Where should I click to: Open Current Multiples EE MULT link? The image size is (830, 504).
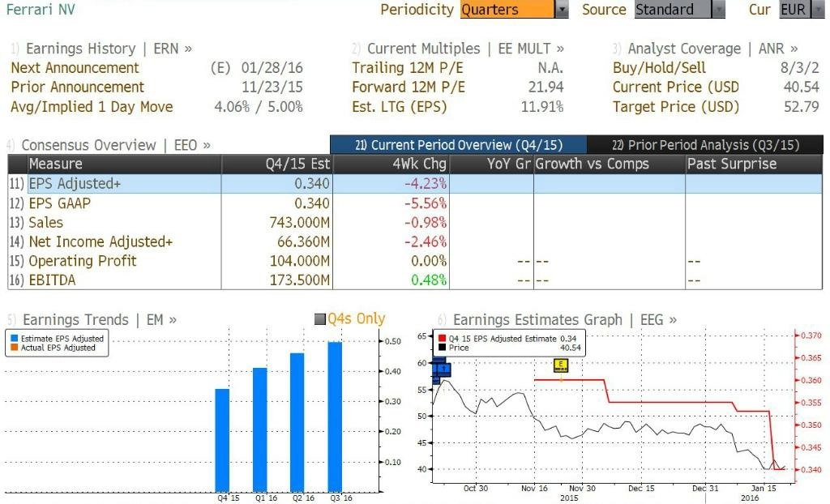[x=465, y=49]
